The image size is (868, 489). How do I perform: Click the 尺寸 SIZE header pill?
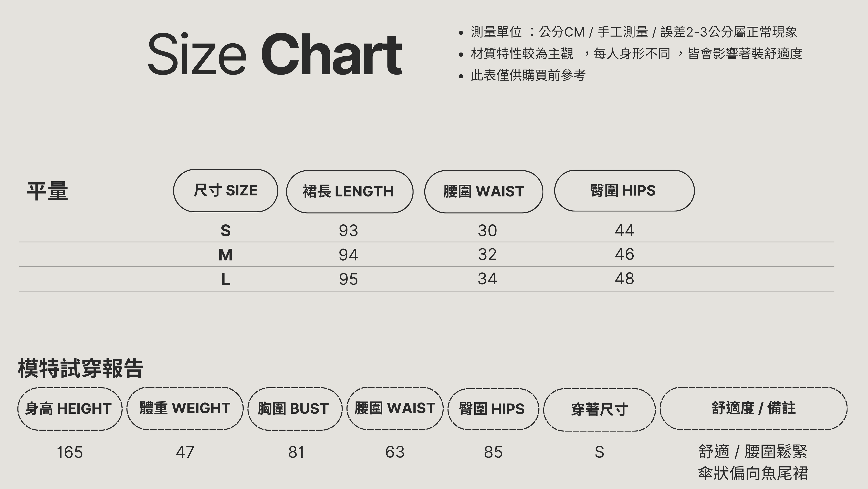point(225,191)
